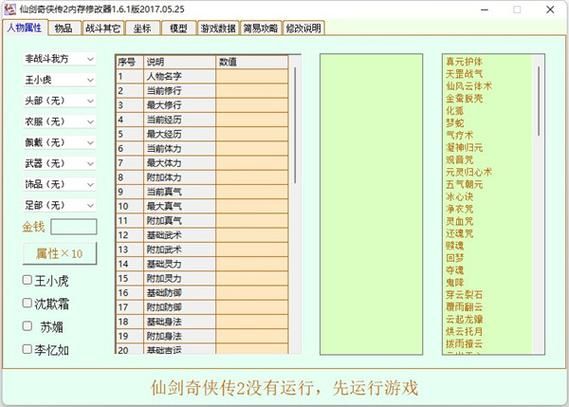The width and height of the screenshot is (569, 407).
Task: Expand the 饰品（无） accessory dropdown
Action: pos(60,184)
